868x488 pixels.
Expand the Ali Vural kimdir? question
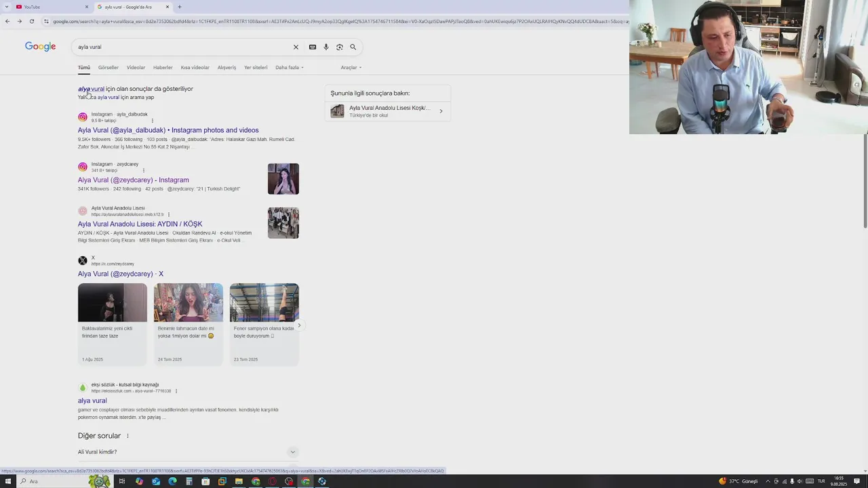(188, 452)
